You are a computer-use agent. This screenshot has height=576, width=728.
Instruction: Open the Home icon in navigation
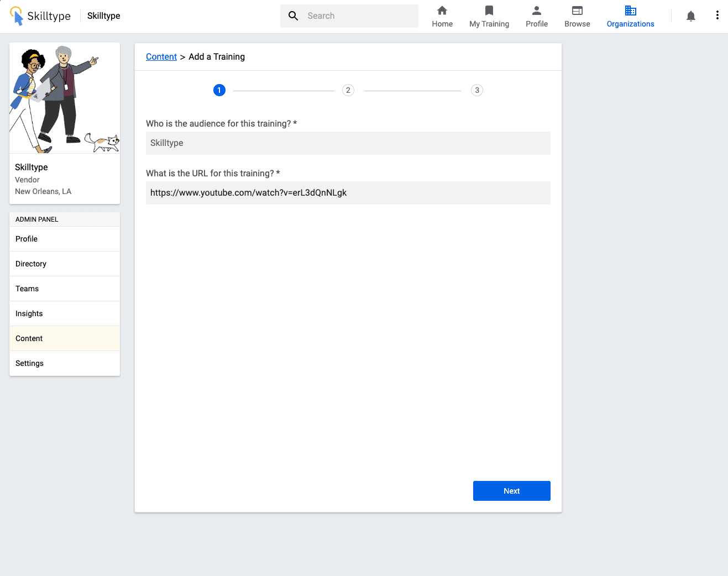pos(442,11)
